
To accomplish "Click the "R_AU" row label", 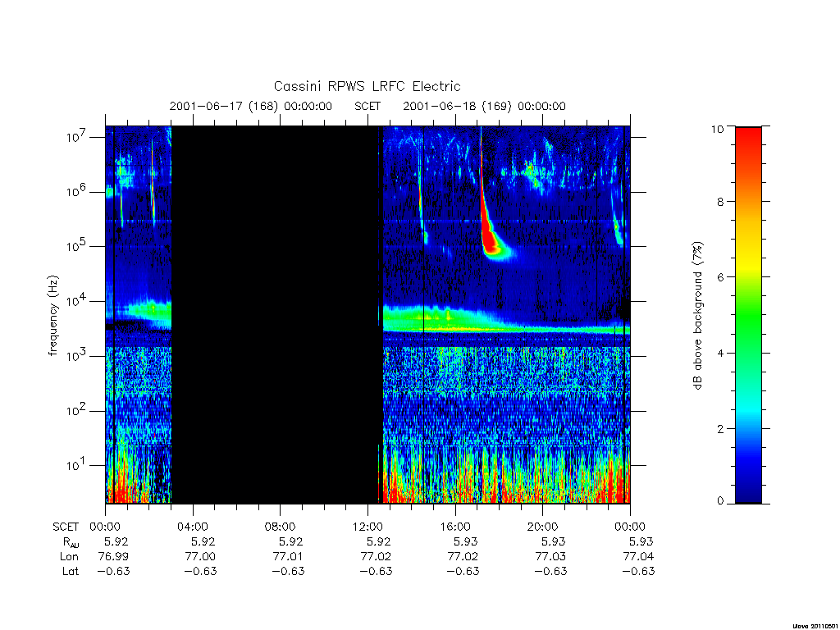I will point(71,542).
